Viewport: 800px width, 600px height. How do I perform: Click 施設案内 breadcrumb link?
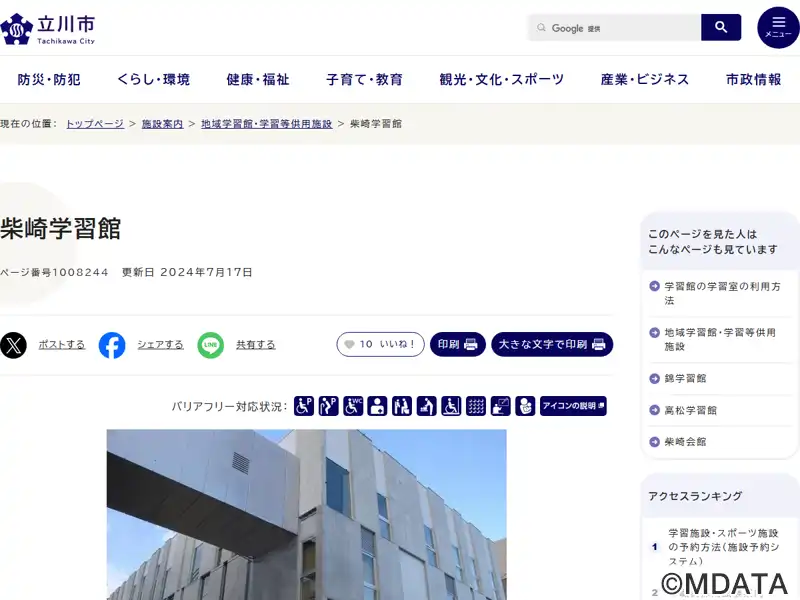click(x=162, y=124)
